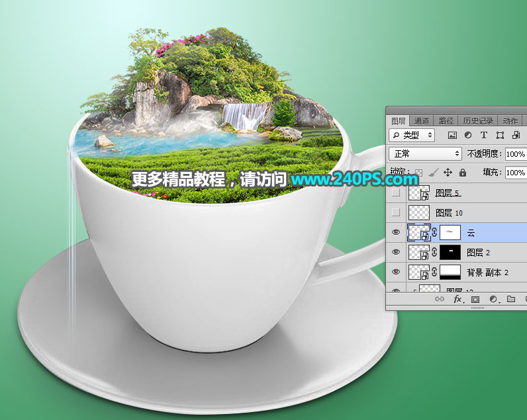Screen dimensions: 527x420
Task: Show hidden layer 图层 10 visibility box
Action: [x=396, y=212]
